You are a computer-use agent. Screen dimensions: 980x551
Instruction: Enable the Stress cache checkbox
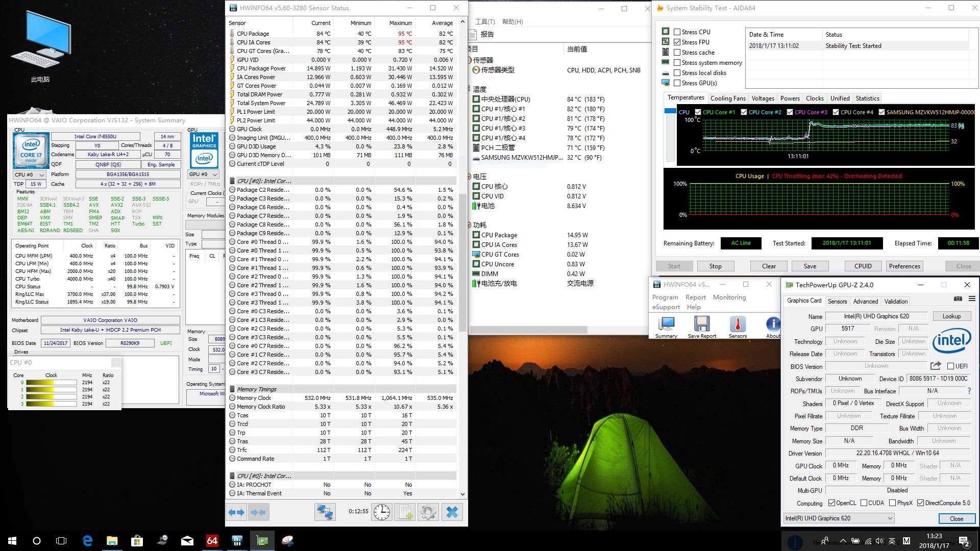[x=677, y=52]
